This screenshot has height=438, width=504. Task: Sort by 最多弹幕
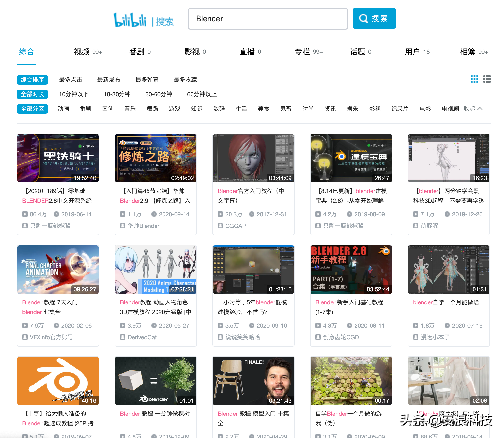point(147,80)
